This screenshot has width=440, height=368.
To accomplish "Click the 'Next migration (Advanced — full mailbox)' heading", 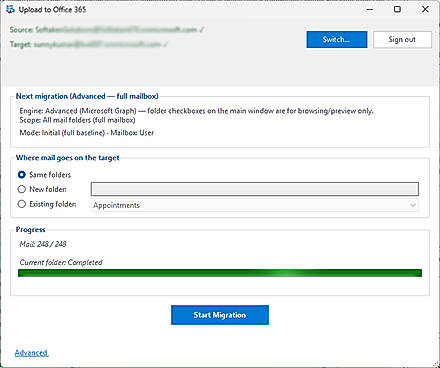I will pyautogui.click(x=87, y=96).
